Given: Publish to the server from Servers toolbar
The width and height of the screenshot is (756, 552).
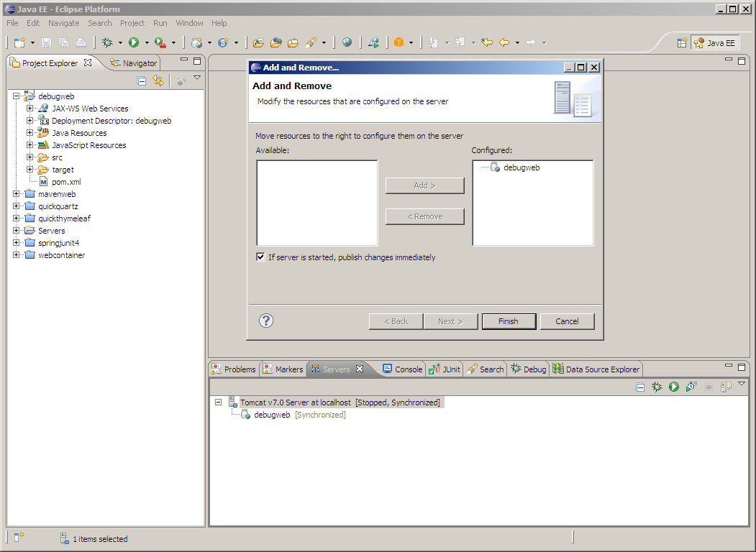Looking at the screenshot, I should 726,387.
